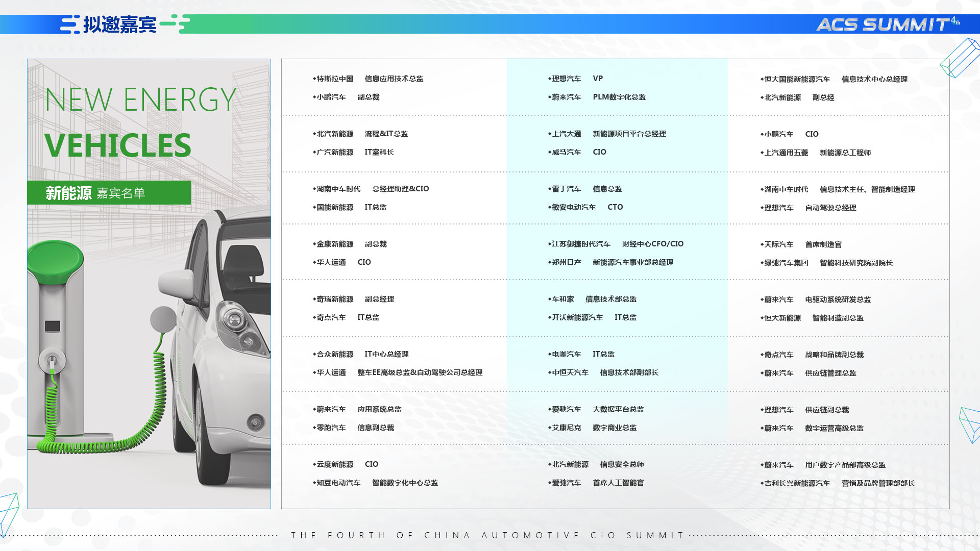Screen dimensions: 980x551
Task: Click 蔚来汽车 用户数字产品部高级总监 entry
Action: click(823, 465)
